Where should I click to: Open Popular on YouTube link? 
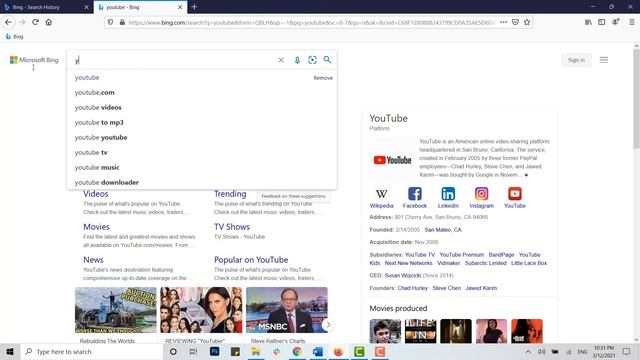pos(251,260)
